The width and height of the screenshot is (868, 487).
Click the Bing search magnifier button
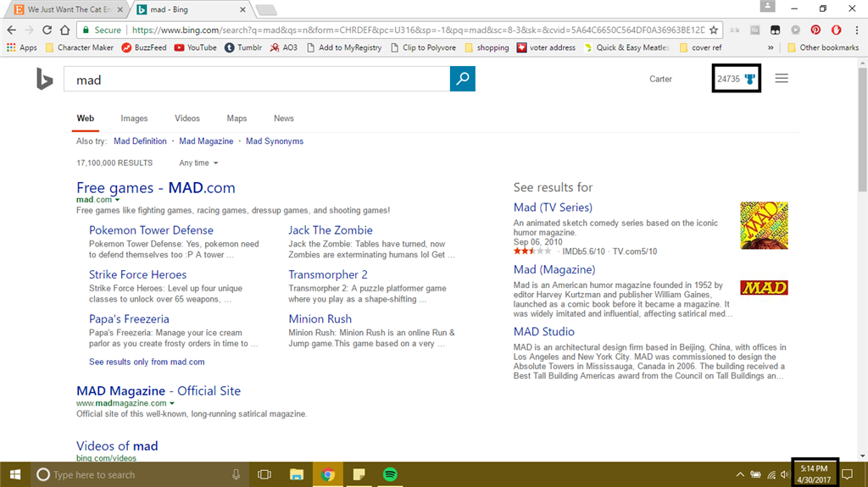[462, 79]
